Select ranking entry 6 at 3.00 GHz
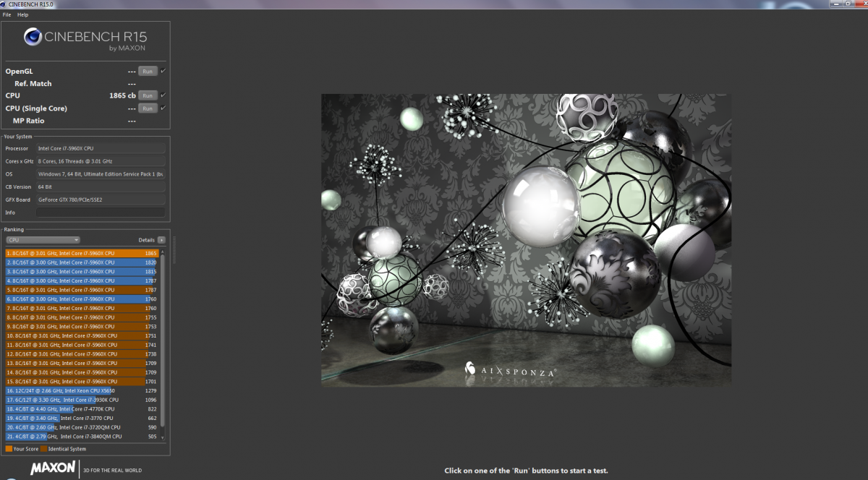 (82, 299)
